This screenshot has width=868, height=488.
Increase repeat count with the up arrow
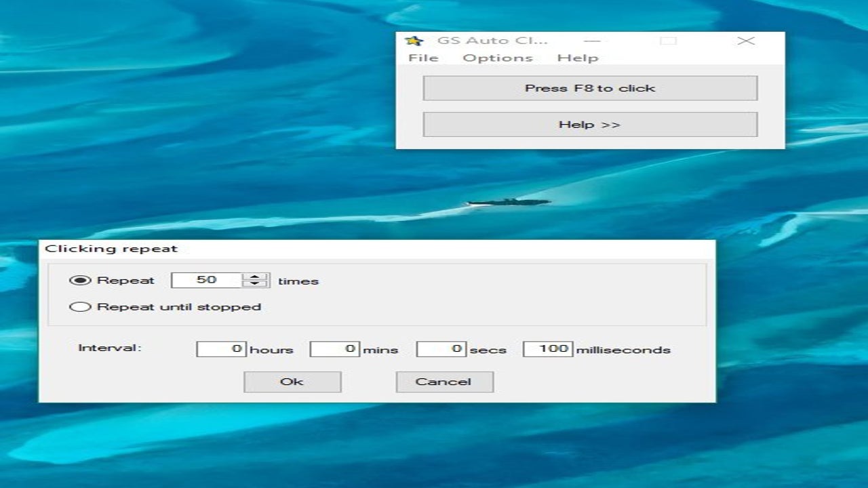(x=254, y=275)
